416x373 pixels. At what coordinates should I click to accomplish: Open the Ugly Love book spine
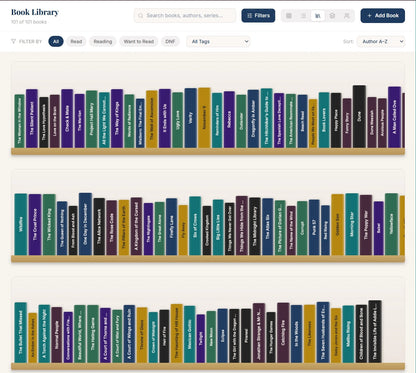pos(178,120)
